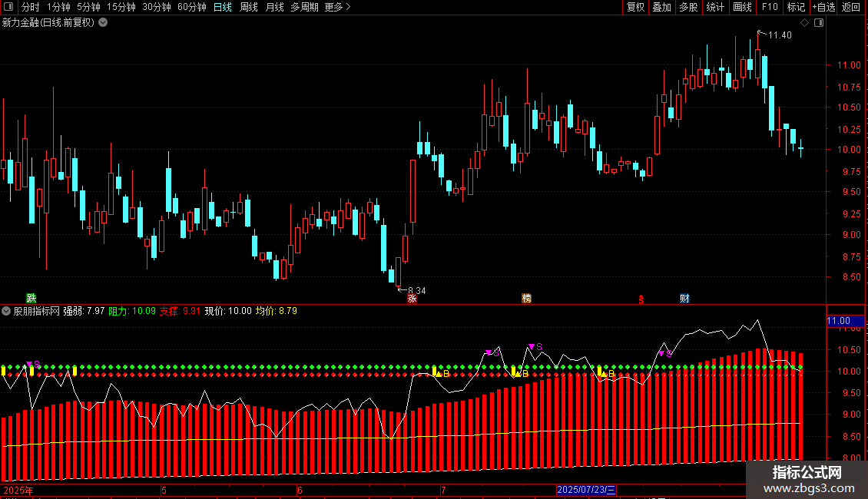868x499 pixels.
Task: Switch to 分时 intraday view
Action: click(31, 7)
